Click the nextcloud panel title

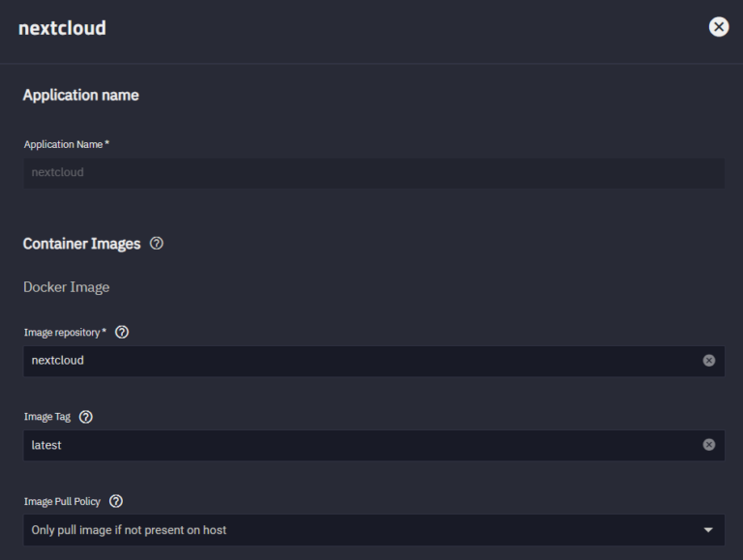62,28
